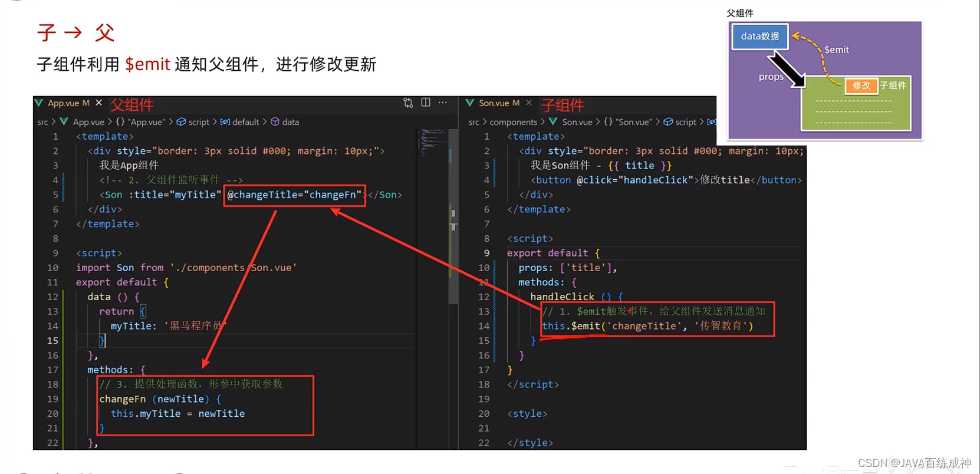980x474 pixels.
Task: Open the More Actions ellipsis menu
Action: click(443, 103)
